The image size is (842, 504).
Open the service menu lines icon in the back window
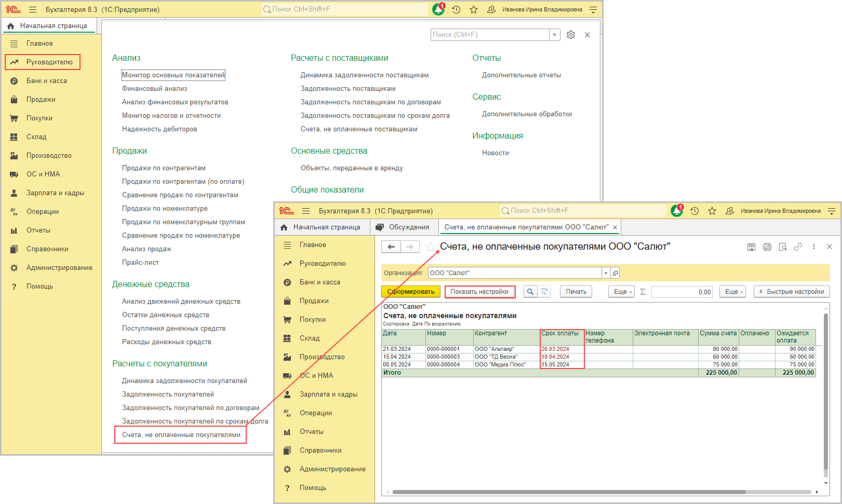(x=593, y=9)
